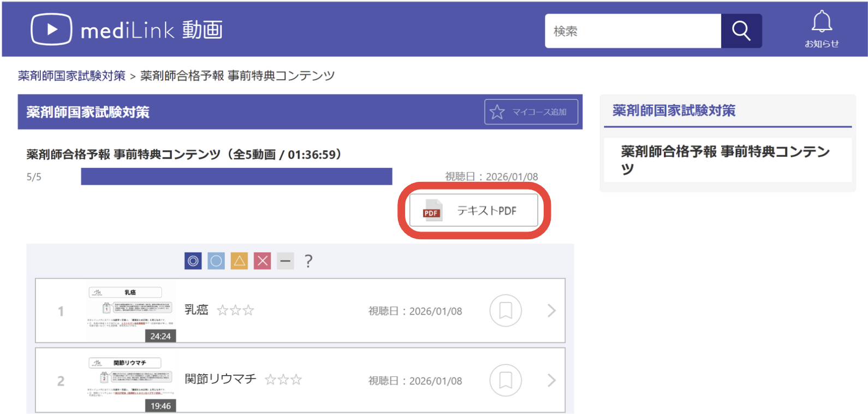868x414 pixels.
Task: Select sidebar item 薬剤師合格予報 事前特典コンテンツ
Action: pyautogui.click(x=726, y=159)
